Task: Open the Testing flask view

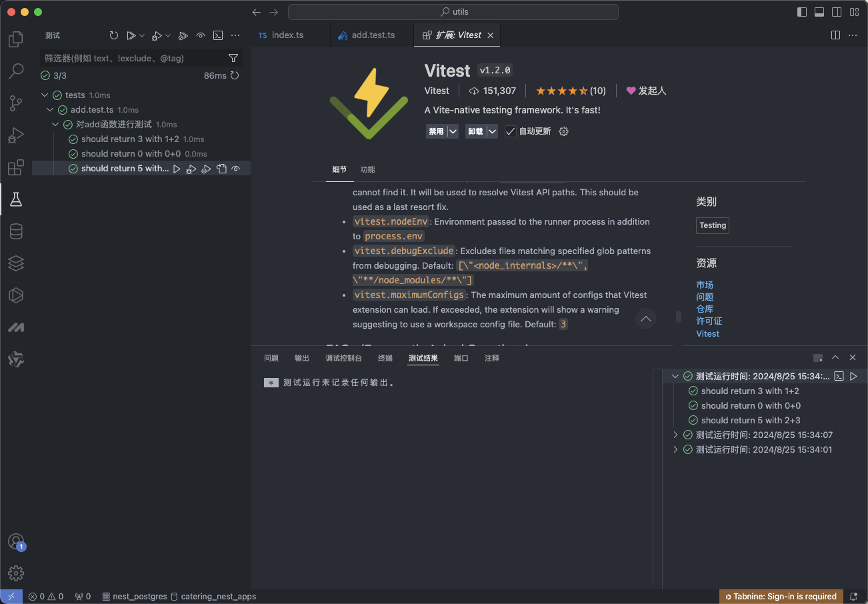Action: pyautogui.click(x=16, y=199)
